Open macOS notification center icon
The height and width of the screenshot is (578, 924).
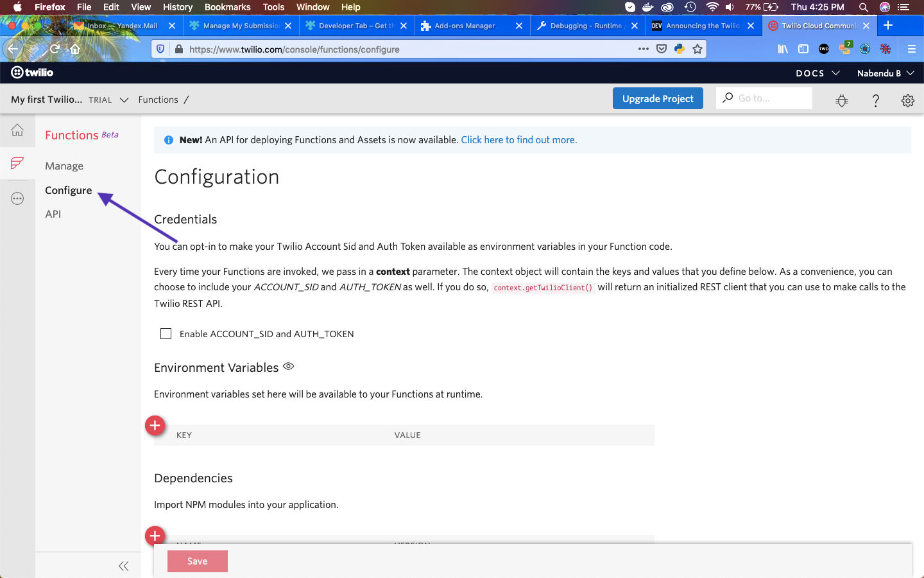(x=904, y=7)
